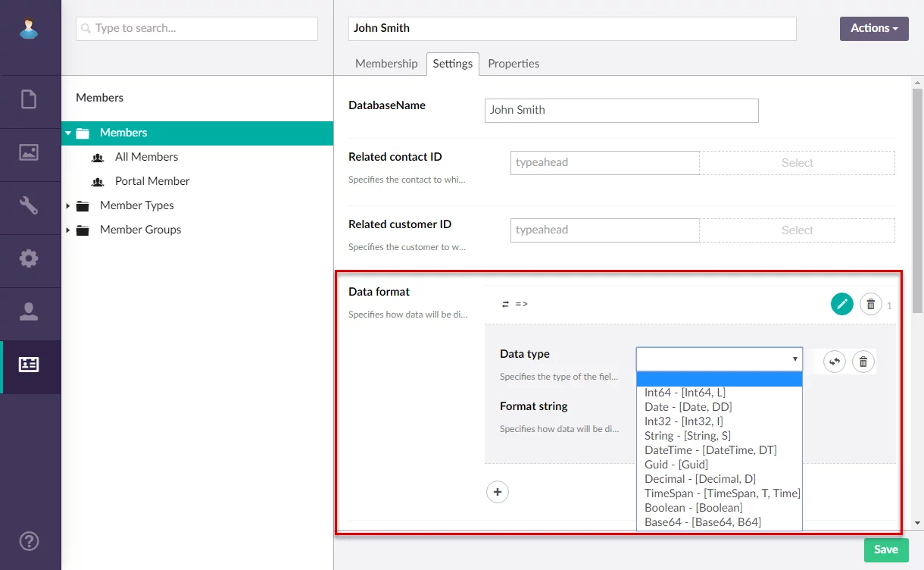Click the trash icon beside the edit pencil
Viewport: 924px width, 570px height.
[871, 304]
